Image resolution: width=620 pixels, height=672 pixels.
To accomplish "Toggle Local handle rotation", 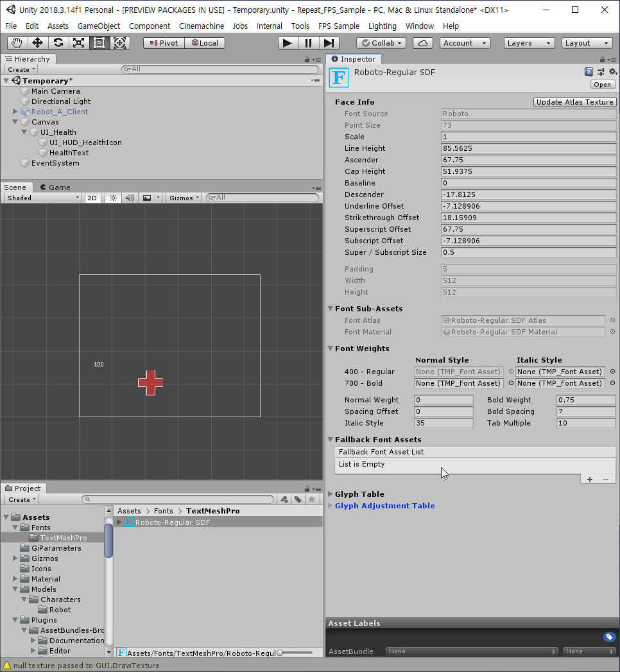I will [x=205, y=43].
